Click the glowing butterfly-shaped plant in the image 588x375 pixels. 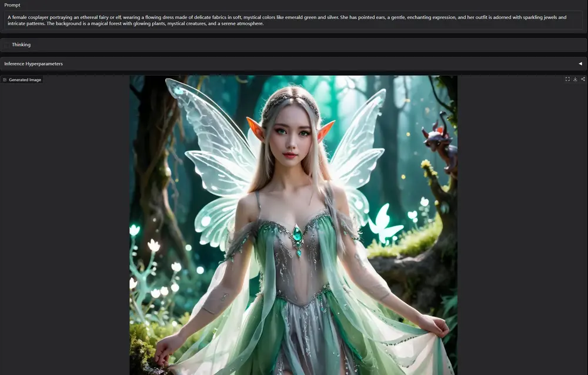tap(384, 224)
